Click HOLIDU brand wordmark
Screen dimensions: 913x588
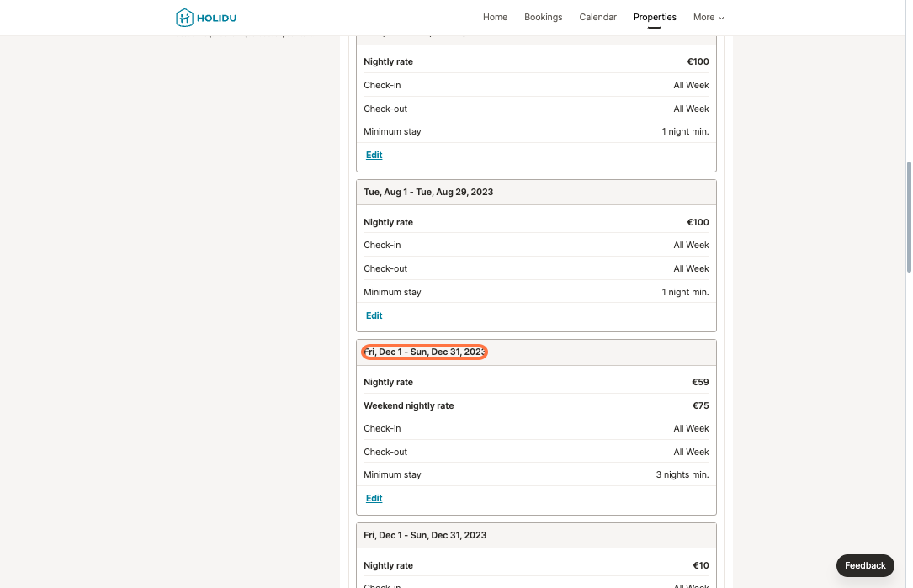216,18
